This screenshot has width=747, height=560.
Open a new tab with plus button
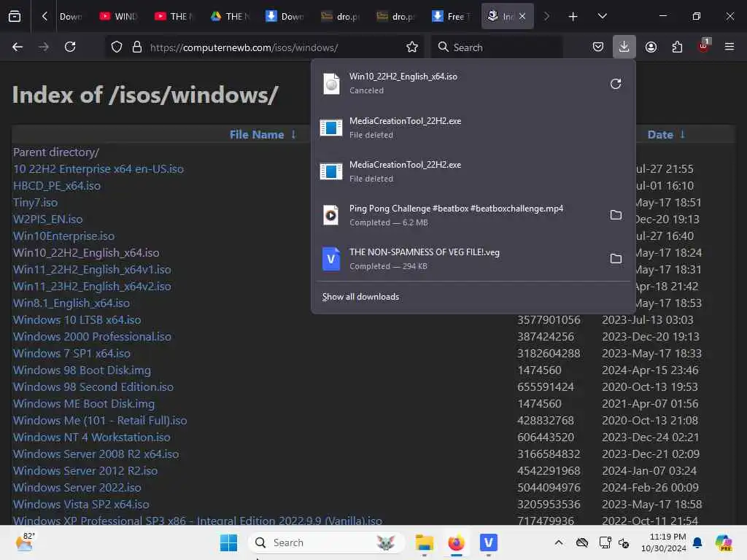pyautogui.click(x=573, y=16)
